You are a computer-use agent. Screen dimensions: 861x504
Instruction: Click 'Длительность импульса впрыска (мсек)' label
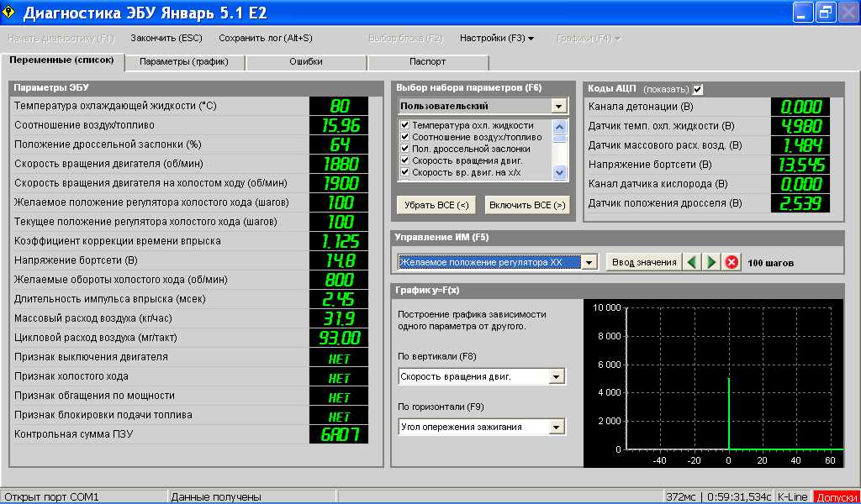(110, 299)
